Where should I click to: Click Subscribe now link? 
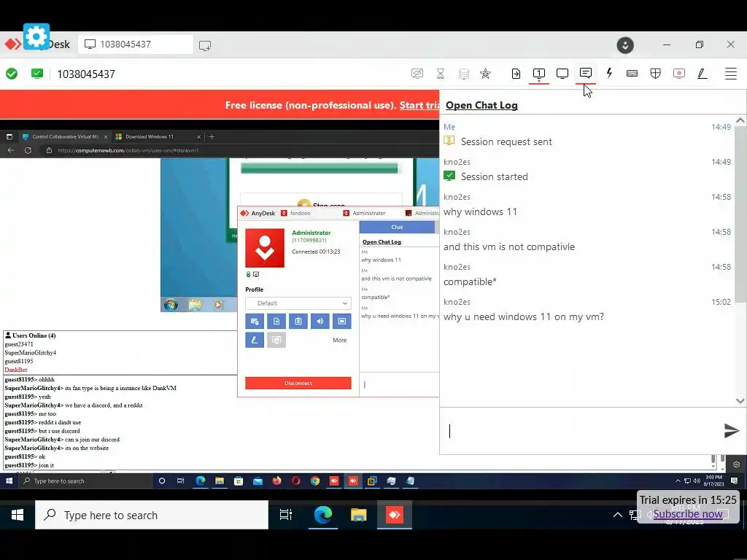tap(687, 514)
